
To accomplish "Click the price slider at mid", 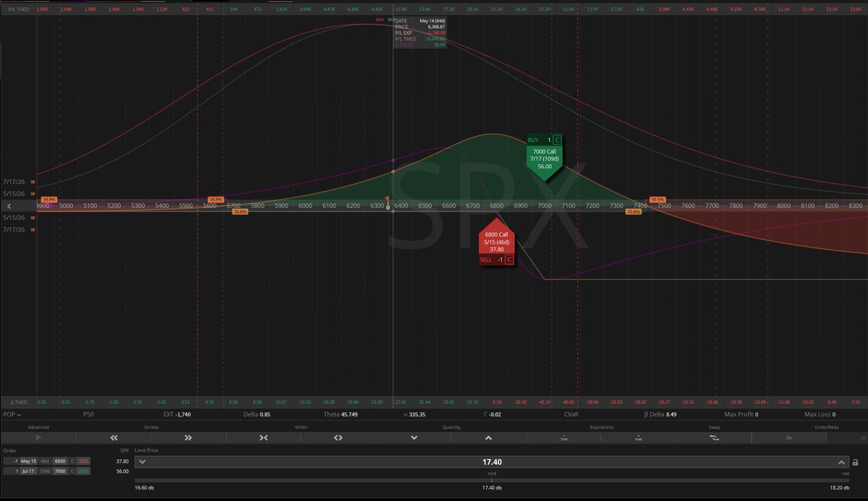I will [x=492, y=480].
